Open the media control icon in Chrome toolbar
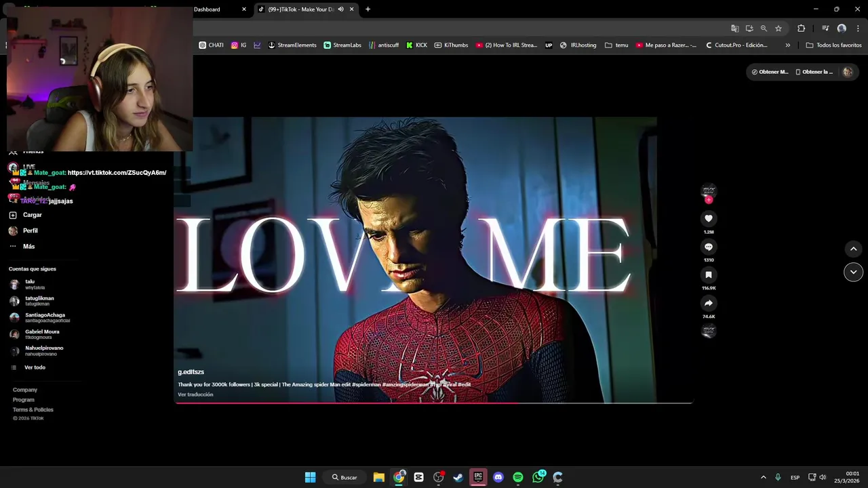The width and height of the screenshot is (868, 488). (x=825, y=28)
